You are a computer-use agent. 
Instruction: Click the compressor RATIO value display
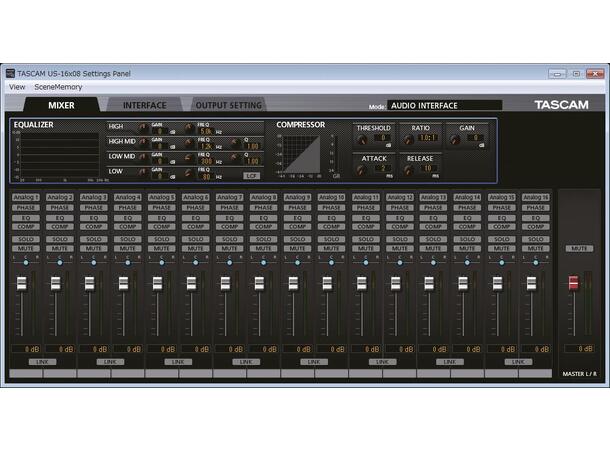[428, 138]
